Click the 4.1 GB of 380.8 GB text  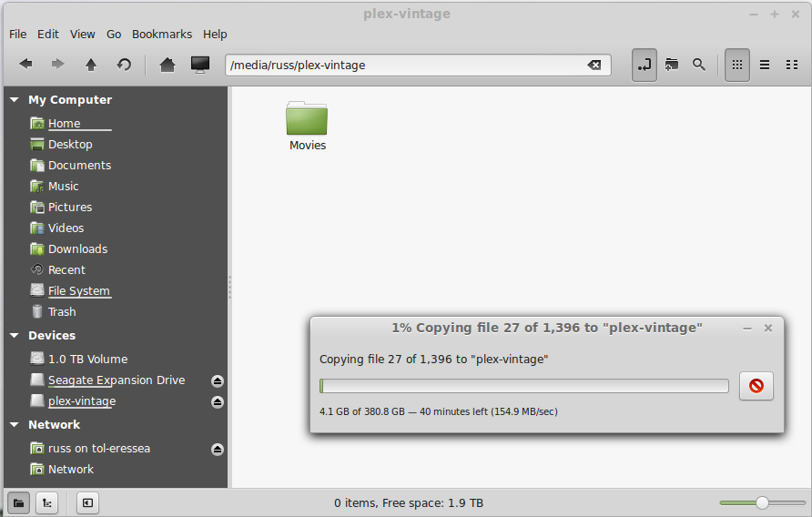point(362,411)
